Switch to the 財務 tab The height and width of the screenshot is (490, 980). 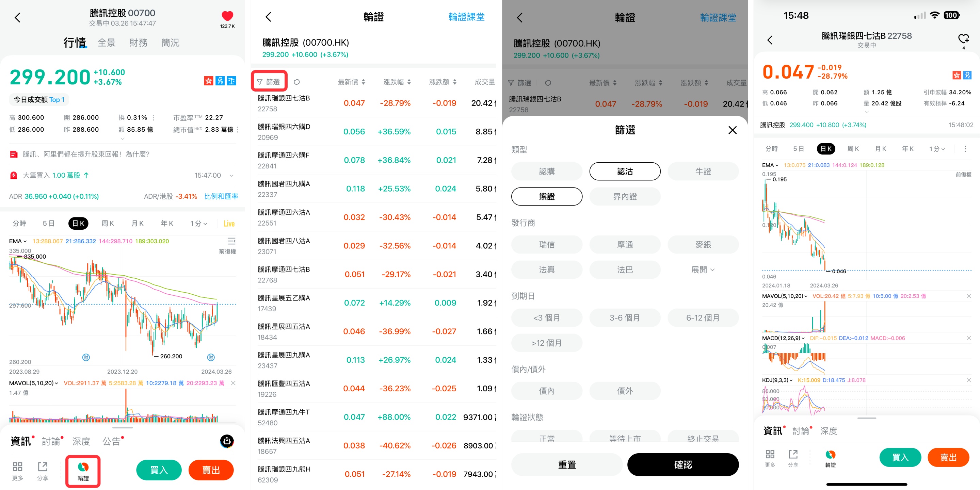click(x=138, y=43)
